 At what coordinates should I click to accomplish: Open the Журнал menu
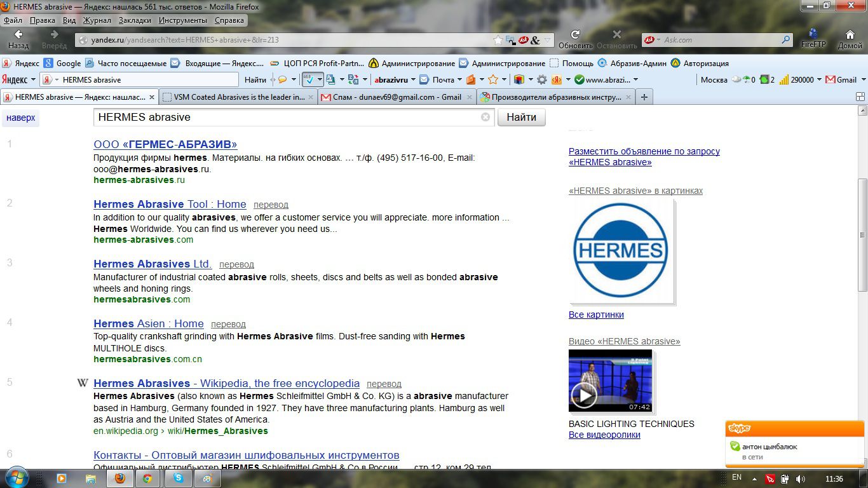(97, 20)
